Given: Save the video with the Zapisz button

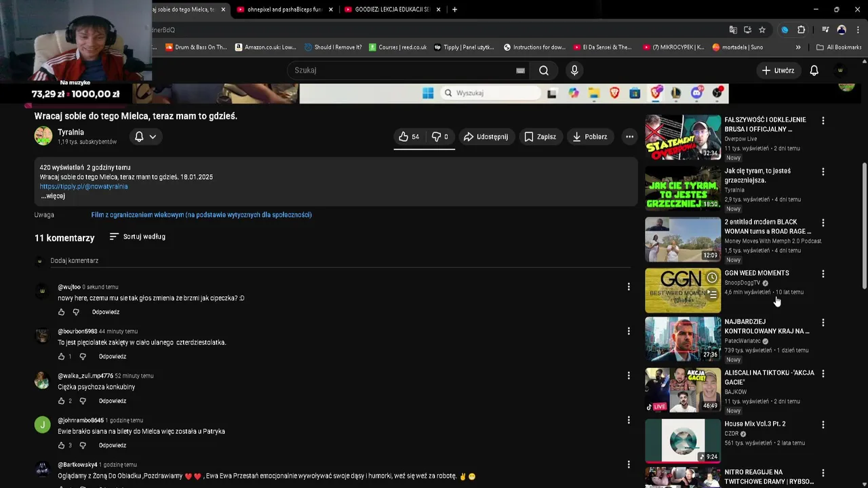Looking at the screenshot, I should pos(540,137).
